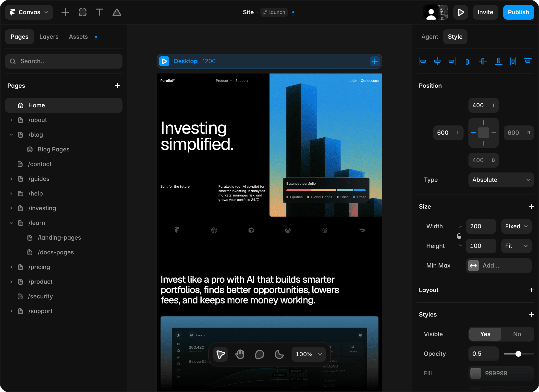The width and height of the screenshot is (539, 392).
Task: Click the Login link on canvas
Action: point(353,81)
